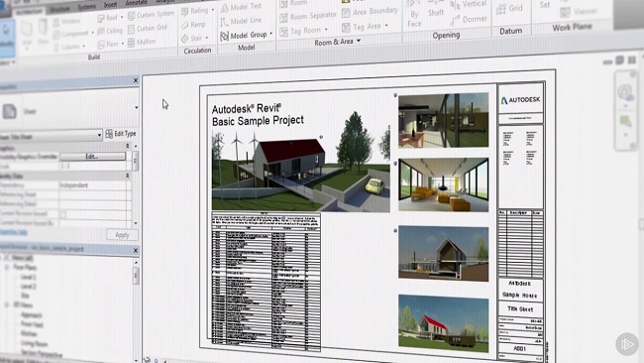
Task: Open the Properties help link
Action: (x=14, y=233)
